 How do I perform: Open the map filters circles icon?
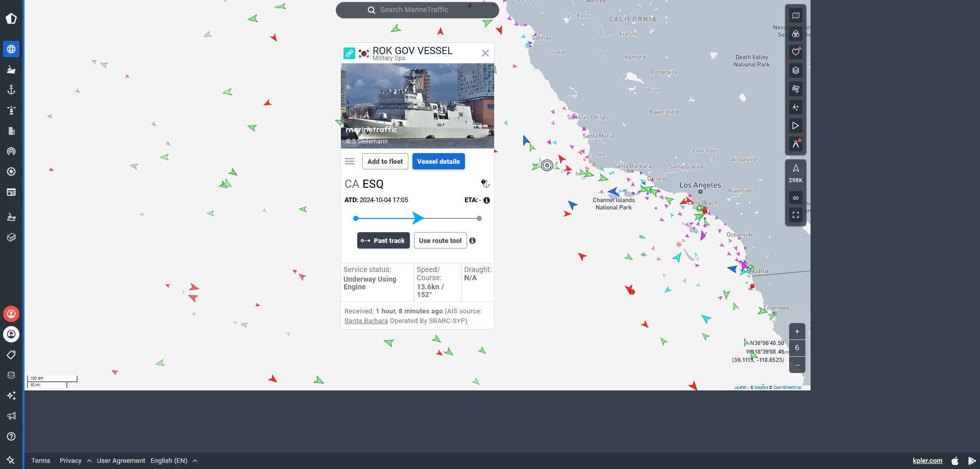pyautogui.click(x=795, y=34)
